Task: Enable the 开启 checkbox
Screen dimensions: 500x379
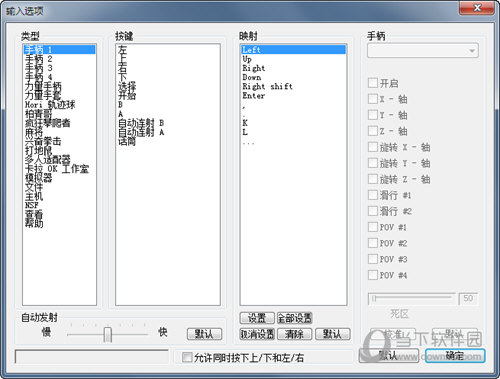Action: click(x=373, y=83)
